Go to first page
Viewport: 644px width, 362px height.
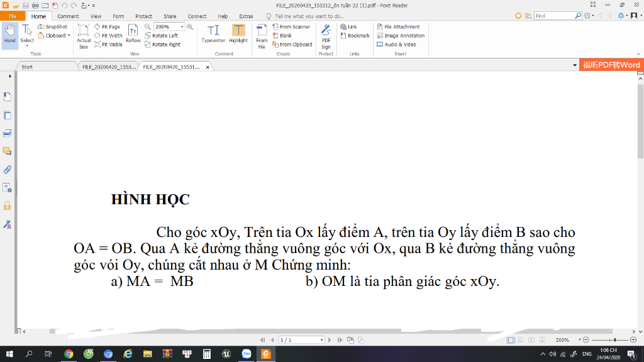[262, 340]
